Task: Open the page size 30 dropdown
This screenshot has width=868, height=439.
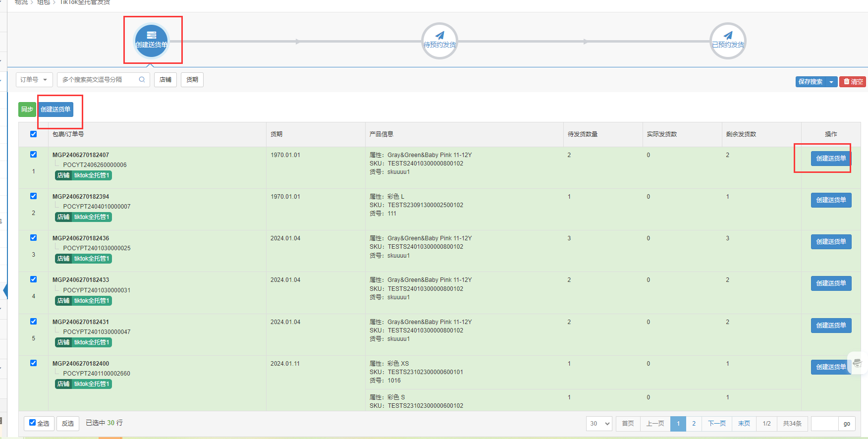Action: (x=599, y=424)
